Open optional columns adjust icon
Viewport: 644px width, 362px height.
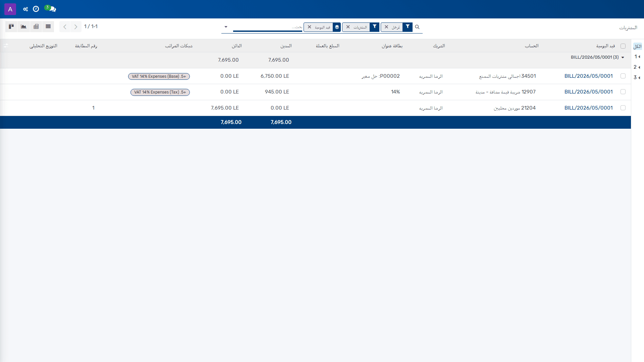6,46
